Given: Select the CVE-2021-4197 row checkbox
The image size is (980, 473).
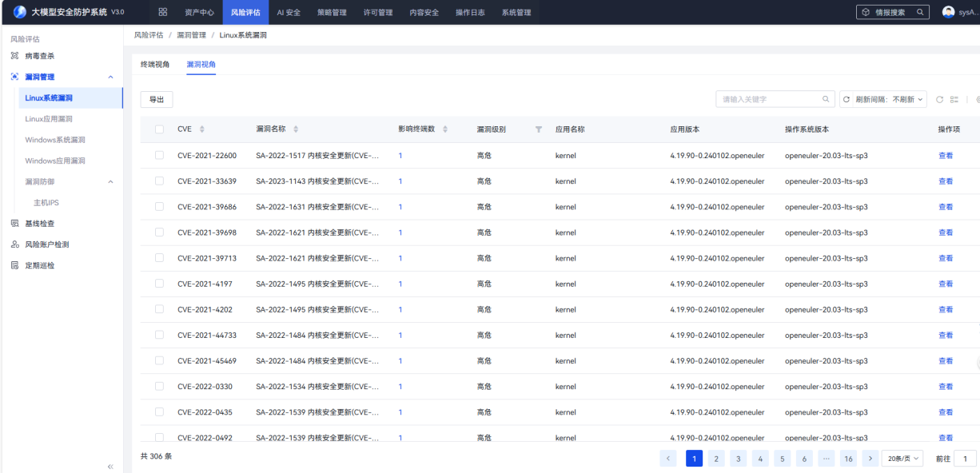Looking at the screenshot, I should click(159, 284).
